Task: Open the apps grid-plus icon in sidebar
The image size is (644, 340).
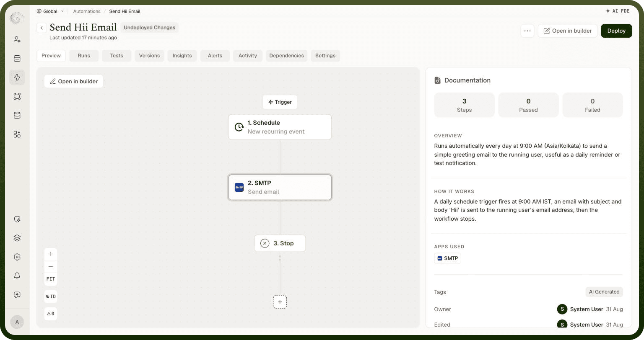Action: point(17,134)
